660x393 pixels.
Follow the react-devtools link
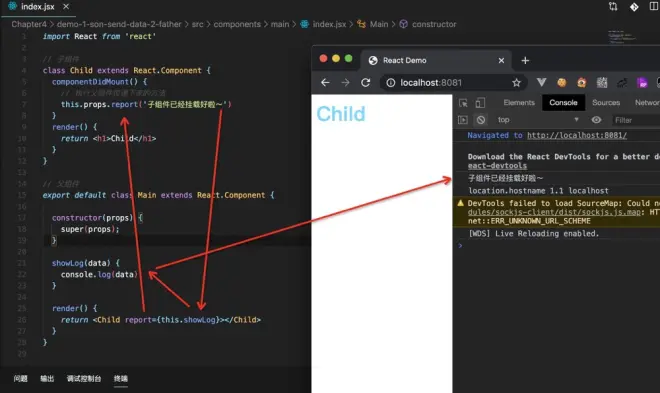coord(497,166)
